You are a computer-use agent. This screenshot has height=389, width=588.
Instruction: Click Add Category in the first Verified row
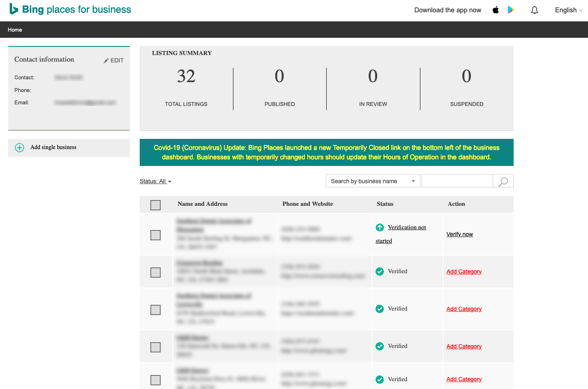coord(464,272)
